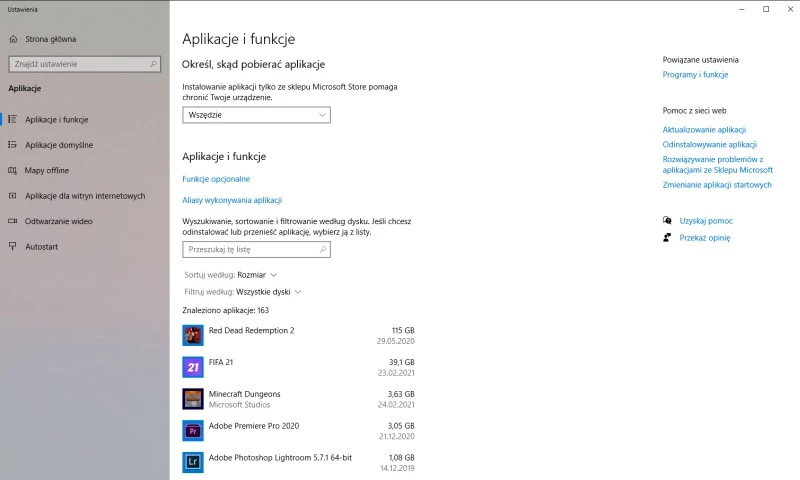Click the Przekaż opinię feedback icon

click(x=667, y=237)
